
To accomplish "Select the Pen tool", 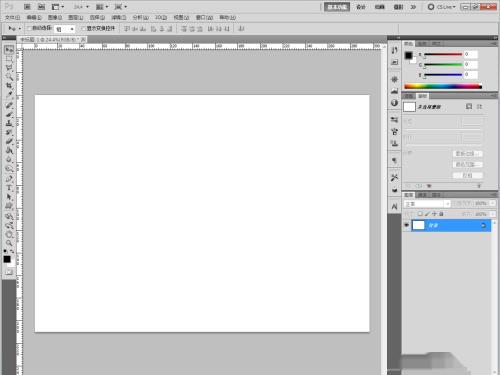I will [9, 178].
